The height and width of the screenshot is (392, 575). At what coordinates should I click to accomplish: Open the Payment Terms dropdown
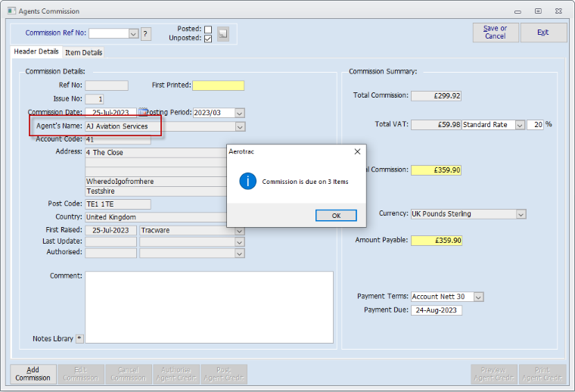tap(478, 297)
